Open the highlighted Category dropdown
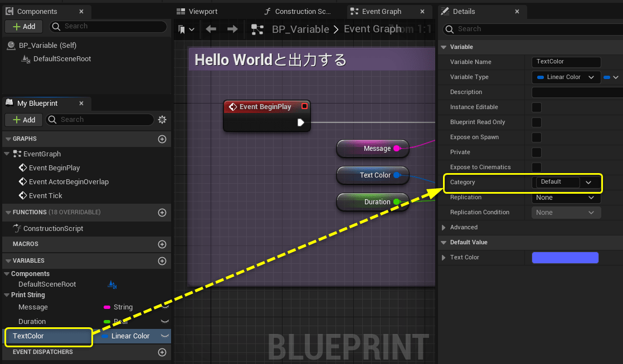The width and height of the screenshot is (623, 364). pyautogui.click(x=567, y=183)
